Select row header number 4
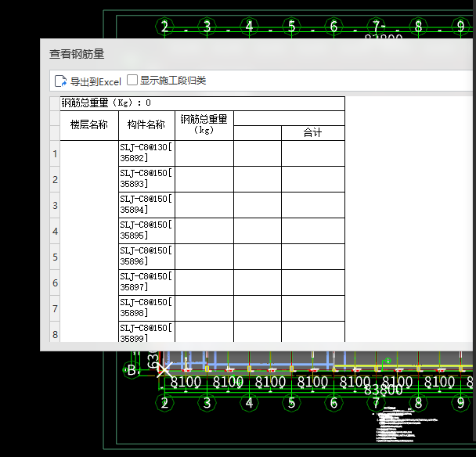The width and height of the screenshot is (476, 457). click(55, 231)
